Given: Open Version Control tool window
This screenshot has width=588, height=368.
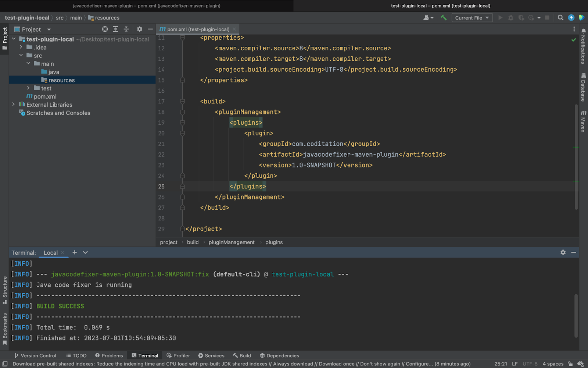Looking at the screenshot, I should (x=35, y=355).
